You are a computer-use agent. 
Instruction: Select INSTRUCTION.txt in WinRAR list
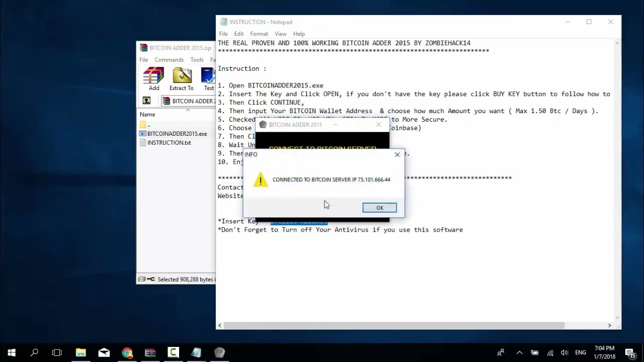coord(169,143)
